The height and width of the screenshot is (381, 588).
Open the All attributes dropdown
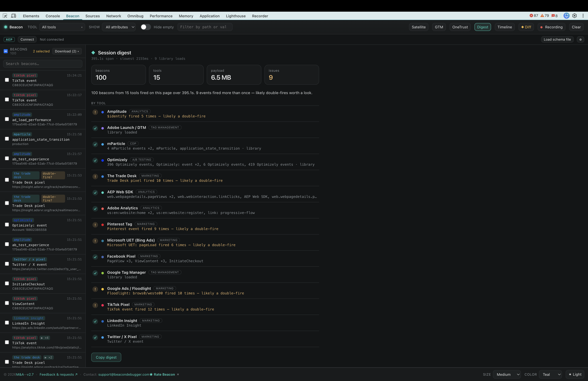(119, 27)
